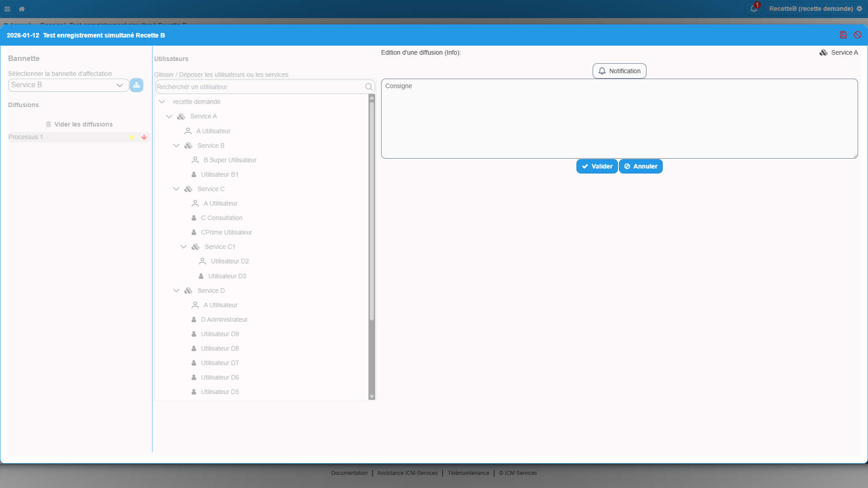
Task: Click the search magnifier in user search
Action: click(x=369, y=87)
